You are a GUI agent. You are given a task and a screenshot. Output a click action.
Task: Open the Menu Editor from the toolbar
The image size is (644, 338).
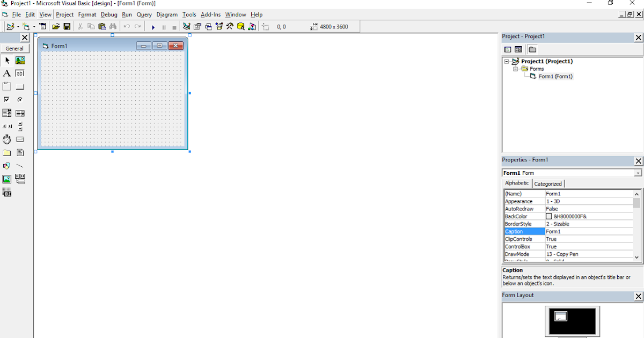point(42,26)
